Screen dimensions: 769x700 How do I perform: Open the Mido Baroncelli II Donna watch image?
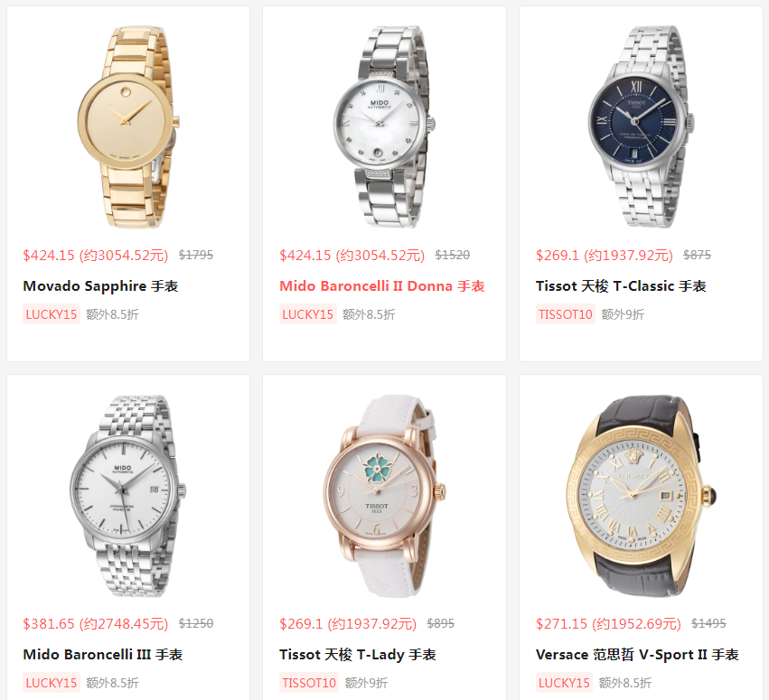384,126
